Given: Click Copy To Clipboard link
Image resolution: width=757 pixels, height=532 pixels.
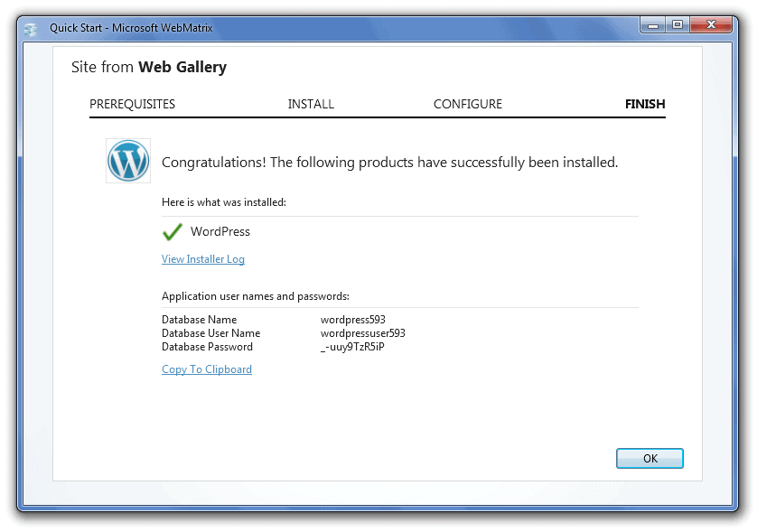Looking at the screenshot, I should (207, 369).
